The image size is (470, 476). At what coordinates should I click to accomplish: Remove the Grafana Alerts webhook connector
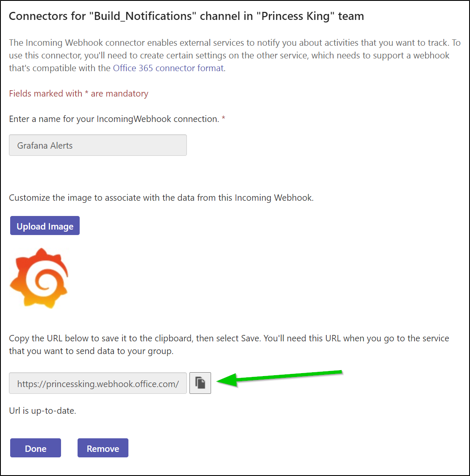[x=103, y=448]
